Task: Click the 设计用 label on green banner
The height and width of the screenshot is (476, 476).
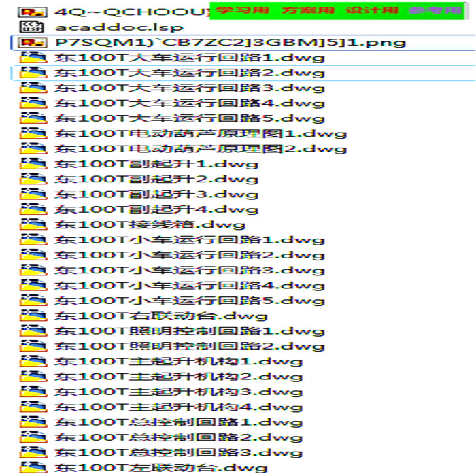Action: point(372,10)
